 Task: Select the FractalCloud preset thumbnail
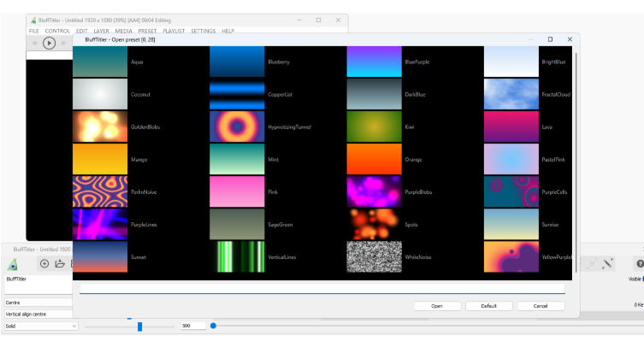(511, 94)
